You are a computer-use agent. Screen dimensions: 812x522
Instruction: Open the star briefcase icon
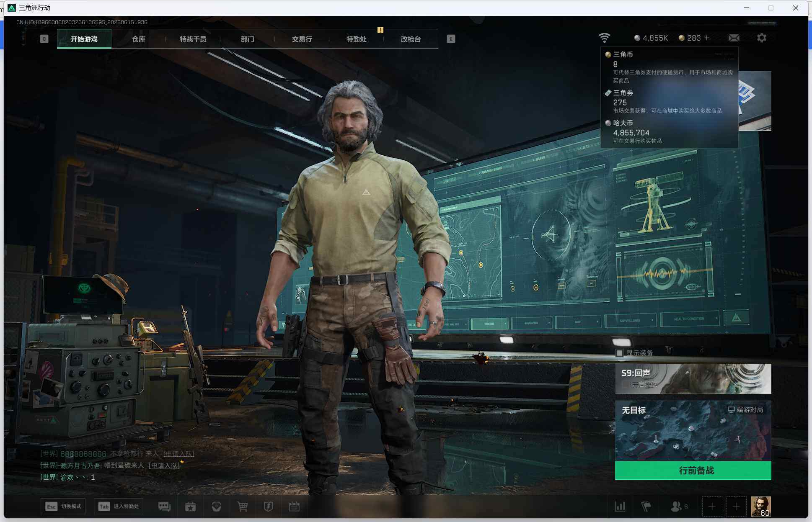point(191,507)
